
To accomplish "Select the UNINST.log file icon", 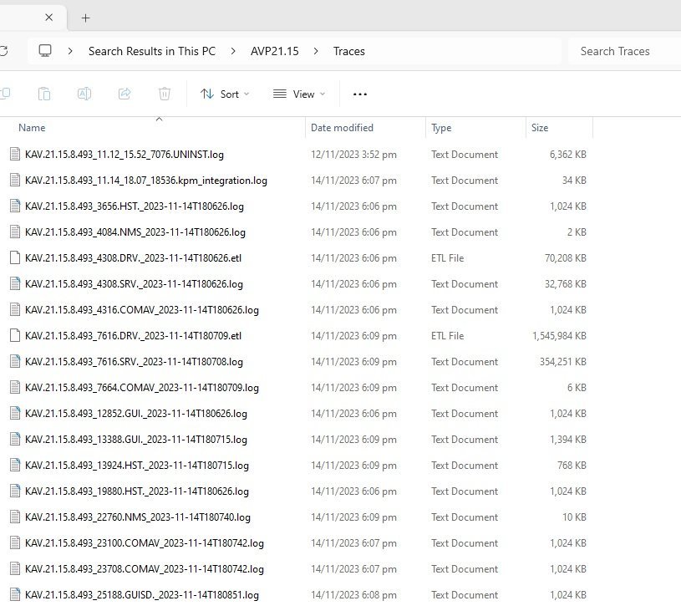I will (14, 155).
